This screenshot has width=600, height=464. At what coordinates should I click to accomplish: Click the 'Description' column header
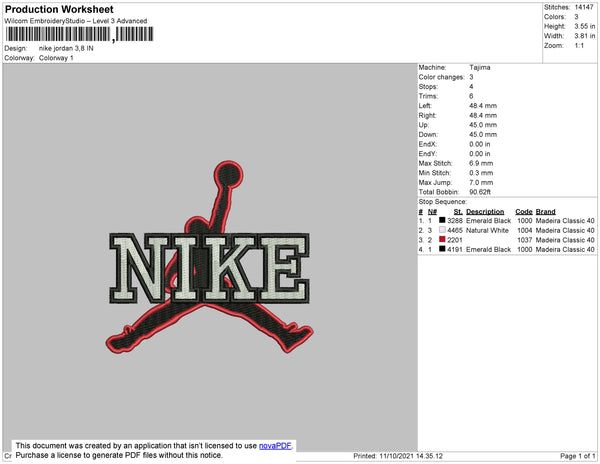coord(485,212)
